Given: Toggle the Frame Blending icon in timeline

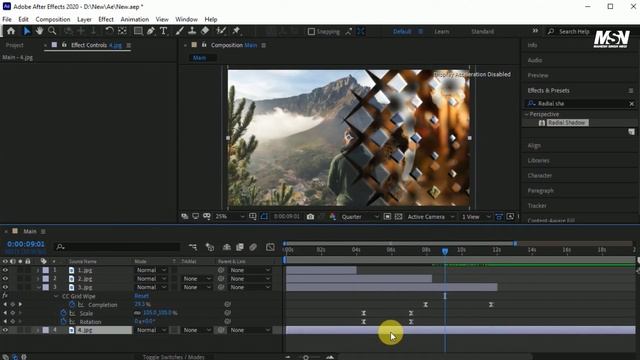Looking at the screenshot, I should coord(240,247).
